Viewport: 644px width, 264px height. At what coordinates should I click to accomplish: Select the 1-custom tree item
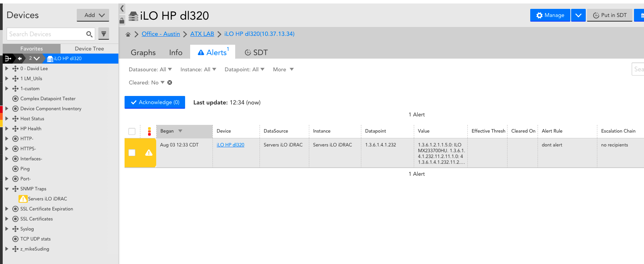click(x=30, y=89)
